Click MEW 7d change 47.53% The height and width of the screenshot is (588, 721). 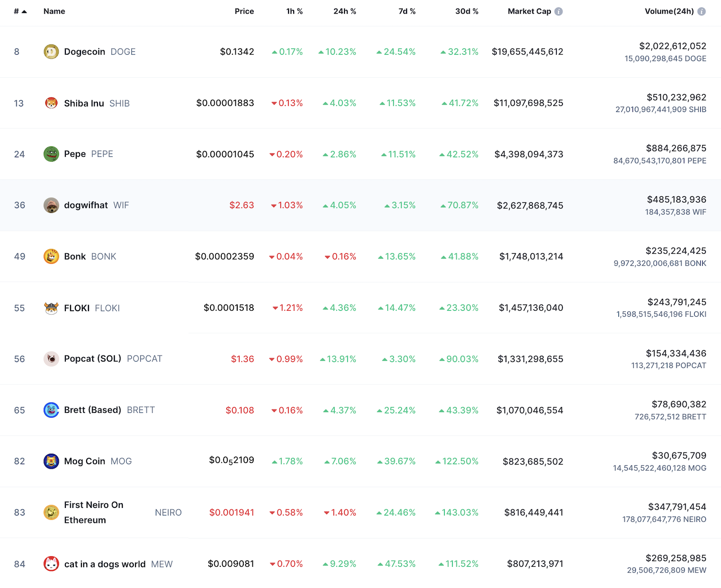(397, 564)
